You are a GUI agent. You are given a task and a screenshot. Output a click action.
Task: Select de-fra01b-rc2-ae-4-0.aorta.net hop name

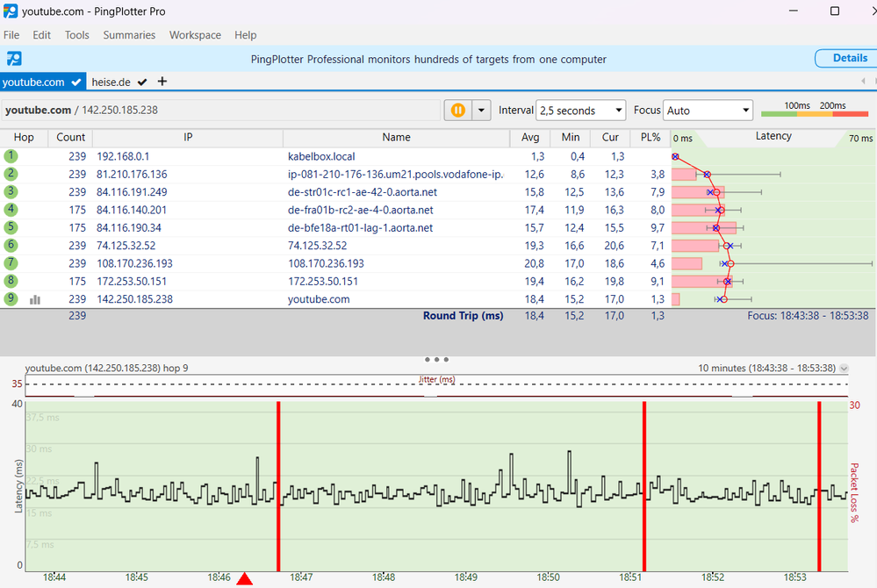[361, 210]
